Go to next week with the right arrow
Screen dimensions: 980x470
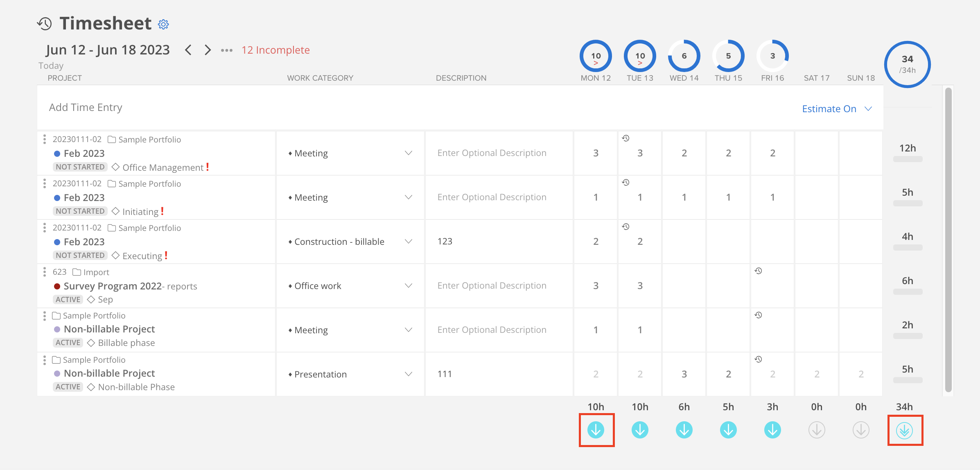pos(208,50)
